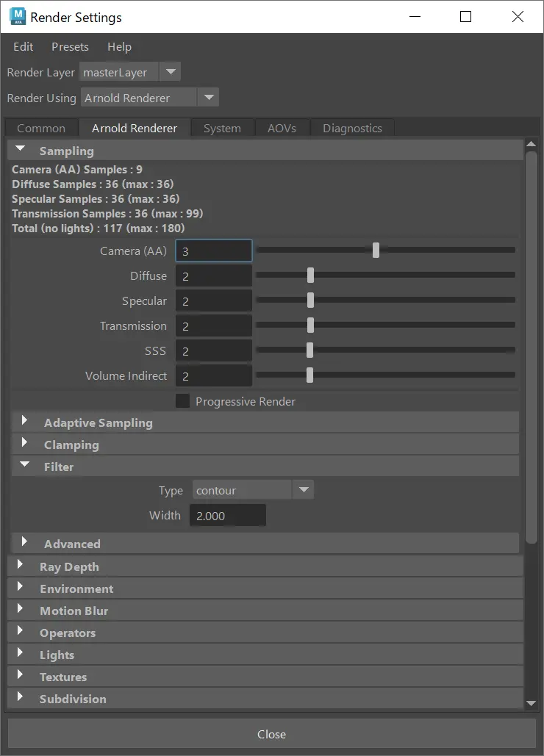
Task: Click the 'Diffuse Samples : 36 (max : 36)' text
Action: pyautogui.click(x=93, y=184)
